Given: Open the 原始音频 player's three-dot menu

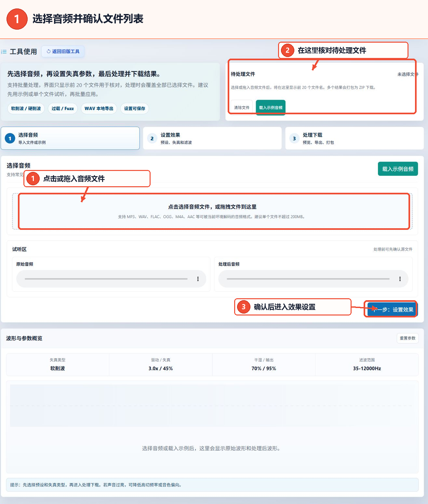Looking at the screenshot, I should pyautogui.click(x=198, y=279).
